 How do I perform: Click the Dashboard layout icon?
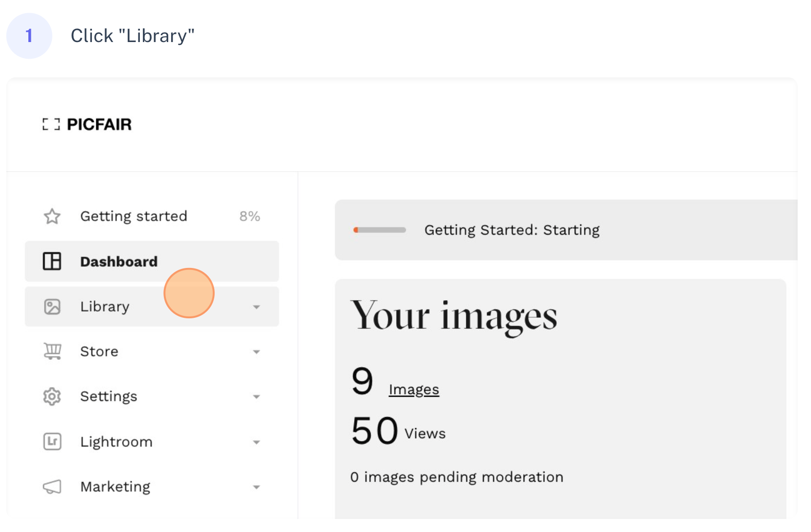52,261
